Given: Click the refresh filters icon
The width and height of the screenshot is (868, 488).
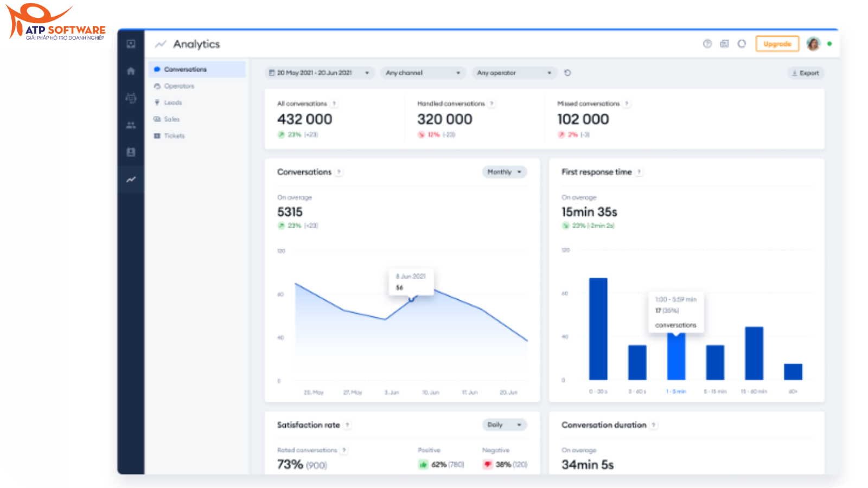Looking at the screenshot, I should [x=567, y=73].
